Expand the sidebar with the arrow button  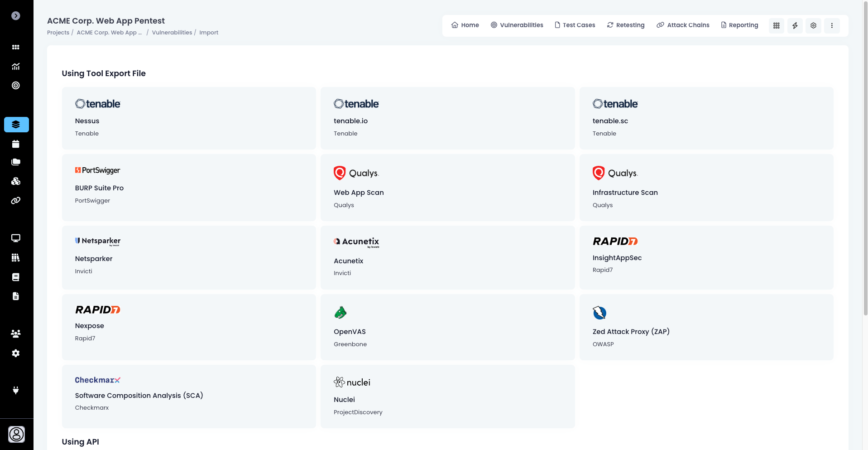pos(16,16)
